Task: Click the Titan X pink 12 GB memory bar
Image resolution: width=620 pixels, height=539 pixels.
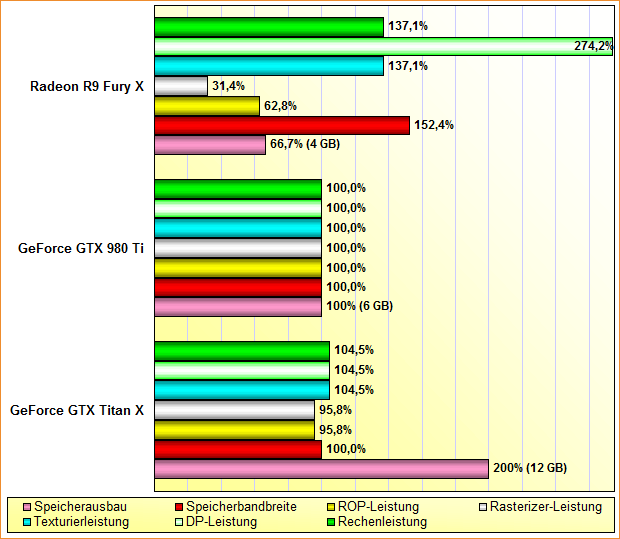Action: tap(321, 469)
